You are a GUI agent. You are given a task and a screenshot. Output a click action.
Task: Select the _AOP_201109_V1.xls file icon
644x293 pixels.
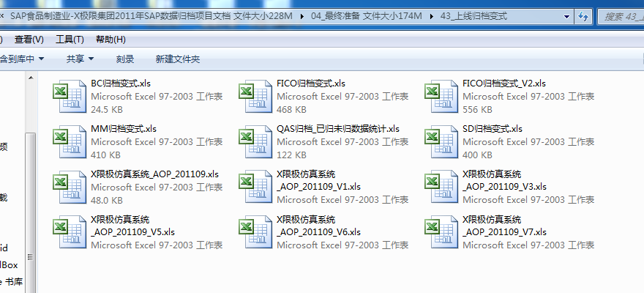[x=255, y=187]
